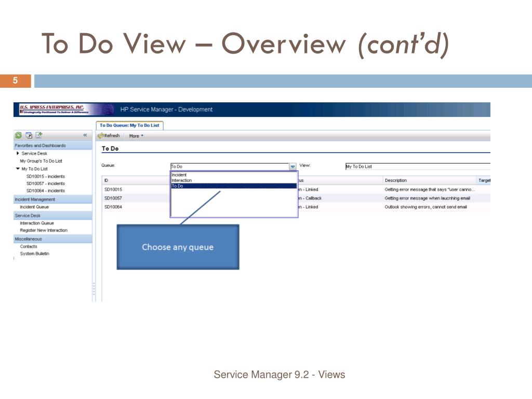This screenshot has width=532, height=399.
Task: Collapse the navigation sidebar with double chevron
Action: point(85,135)
